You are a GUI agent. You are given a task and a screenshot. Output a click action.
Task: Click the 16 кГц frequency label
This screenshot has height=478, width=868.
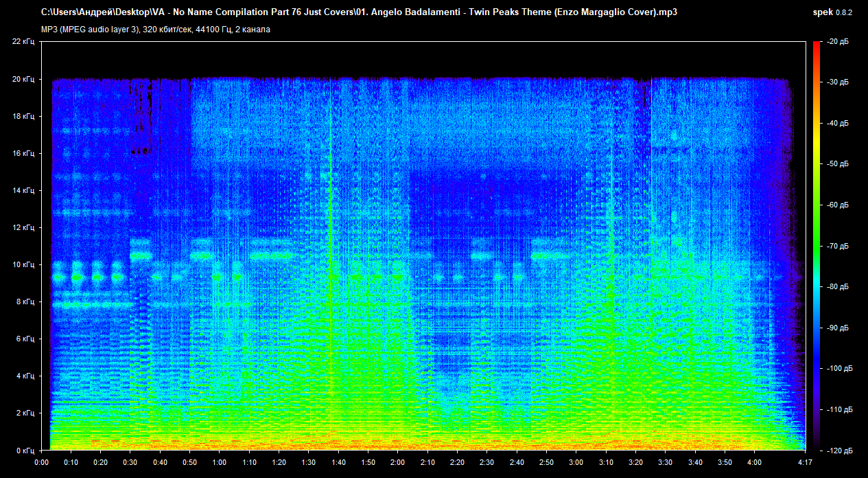(23, 153)
